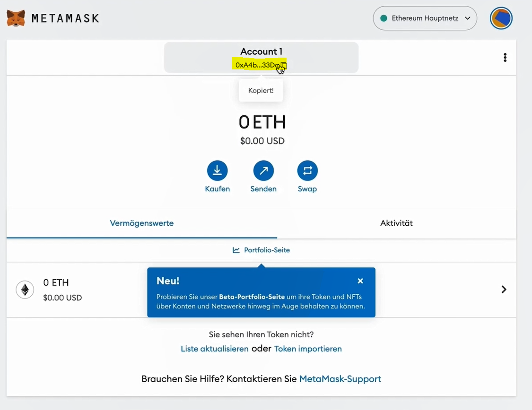Click the Kaufen download icon button
532x410 pixels.
(x=217, y=171)
